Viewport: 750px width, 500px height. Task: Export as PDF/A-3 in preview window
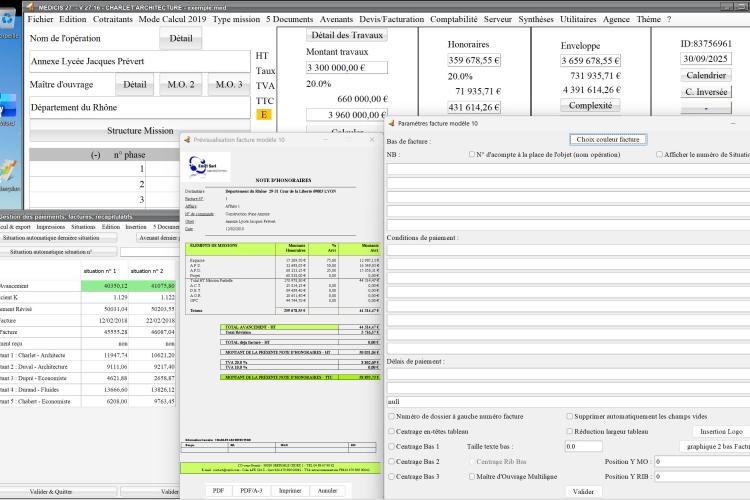pyautogui.click(x=251, y=491)
